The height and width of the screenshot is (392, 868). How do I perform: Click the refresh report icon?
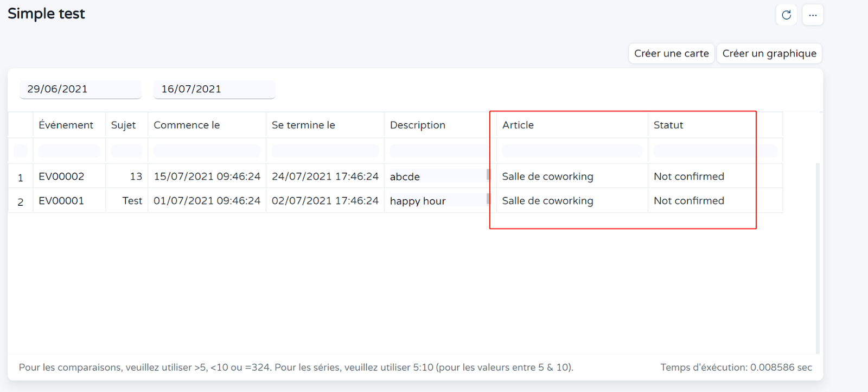tap(786, 15)
